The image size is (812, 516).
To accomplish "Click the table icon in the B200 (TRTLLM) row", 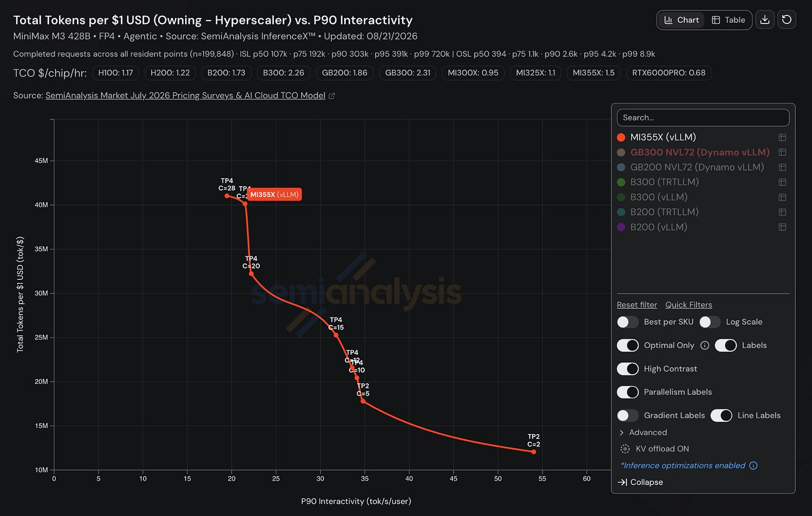I will click(782, 212).
